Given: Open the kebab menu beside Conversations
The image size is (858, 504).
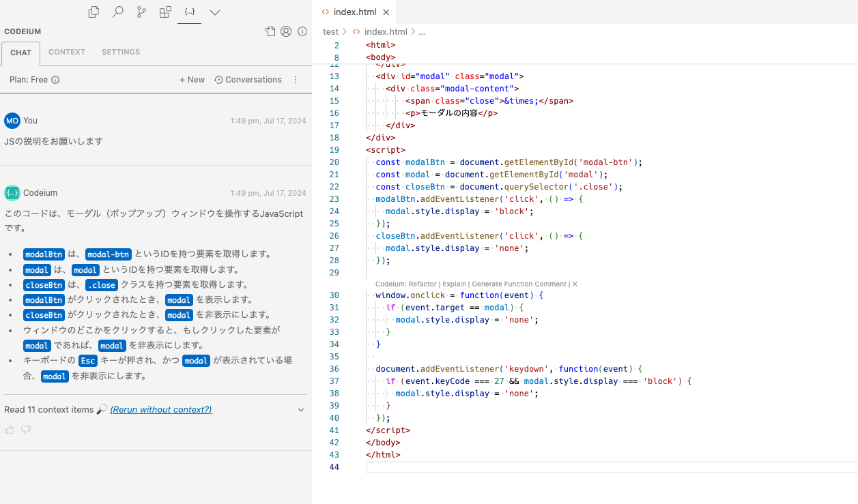Looking at the screenshot, I should (296, 79).
